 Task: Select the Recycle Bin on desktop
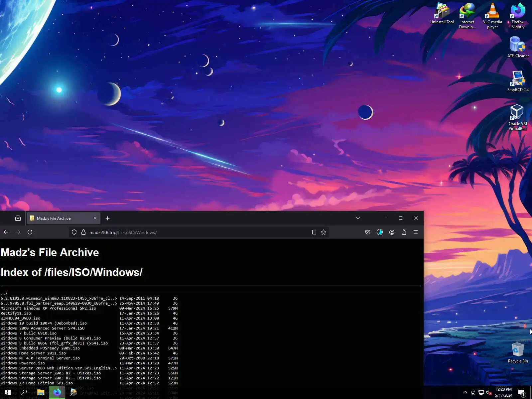(x=518, y=353)
